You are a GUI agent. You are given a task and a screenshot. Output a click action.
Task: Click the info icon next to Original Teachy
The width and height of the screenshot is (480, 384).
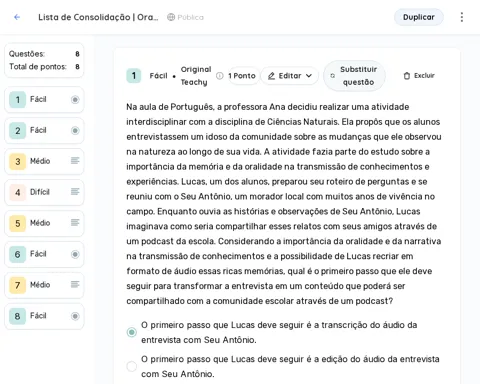220,76
